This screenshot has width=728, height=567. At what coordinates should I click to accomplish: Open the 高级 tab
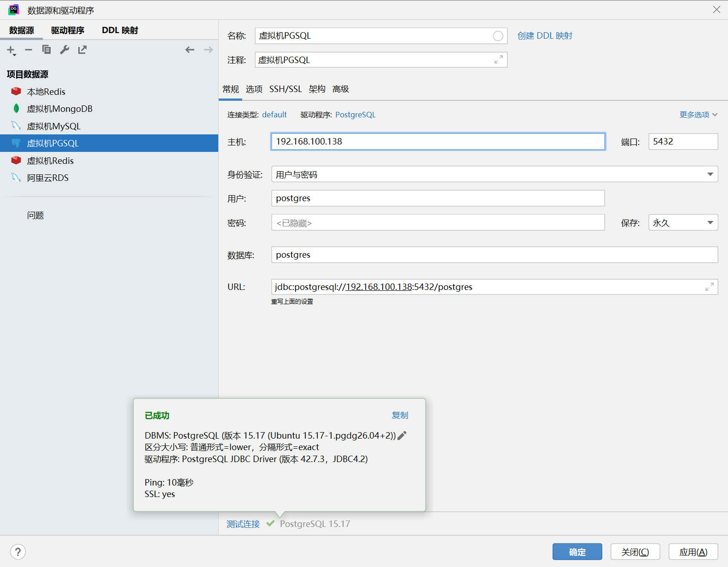[341, 89]
